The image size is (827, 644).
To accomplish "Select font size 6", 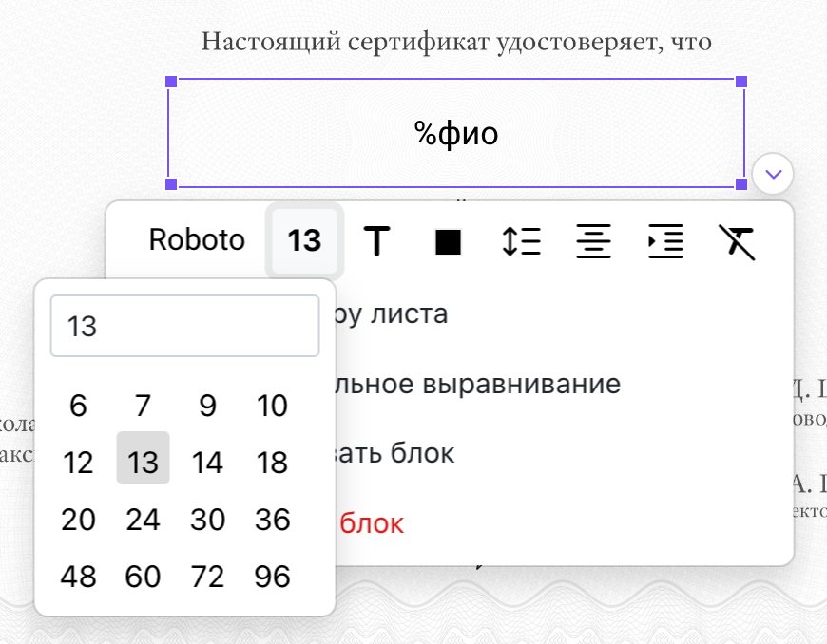I will [x=78, y=406].
